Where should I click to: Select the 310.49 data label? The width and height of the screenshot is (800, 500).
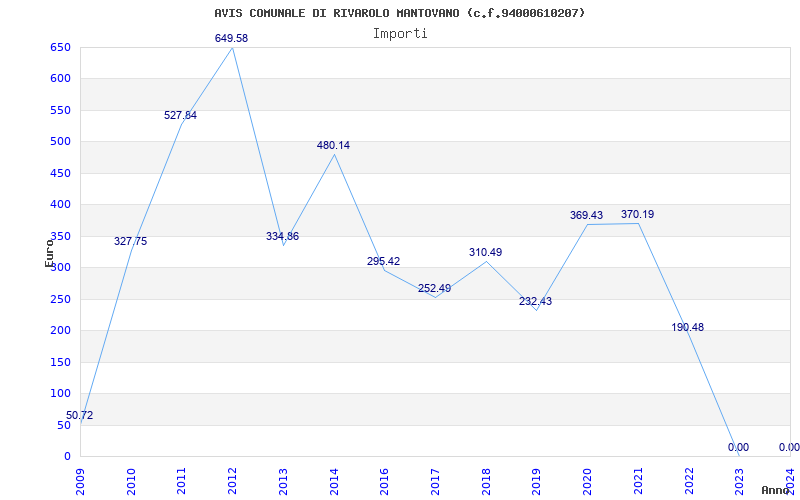coord(485,252)
